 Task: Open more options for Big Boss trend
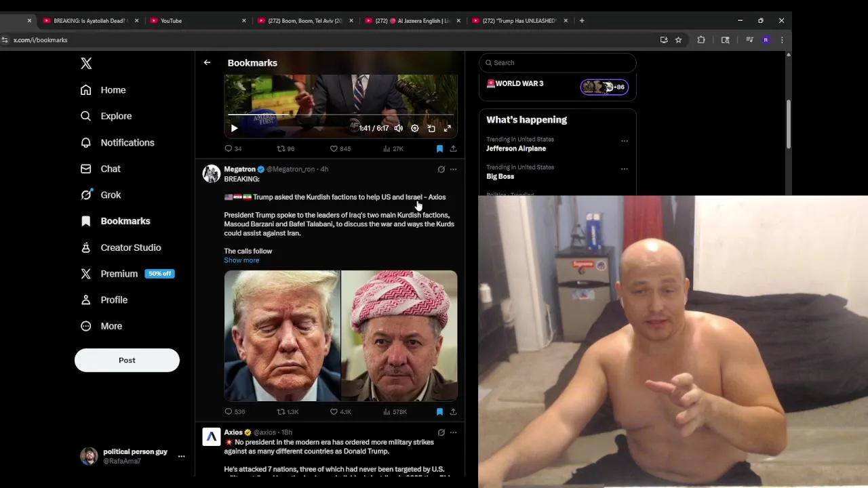625,169
